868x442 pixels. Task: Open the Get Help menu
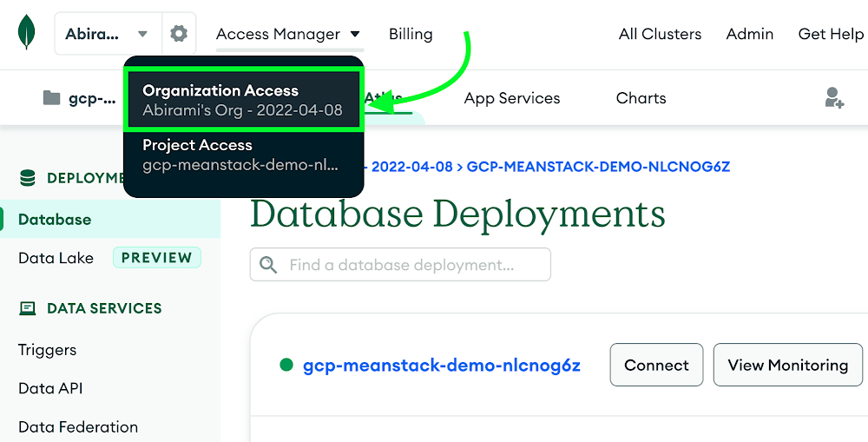[x=831, y=35]
